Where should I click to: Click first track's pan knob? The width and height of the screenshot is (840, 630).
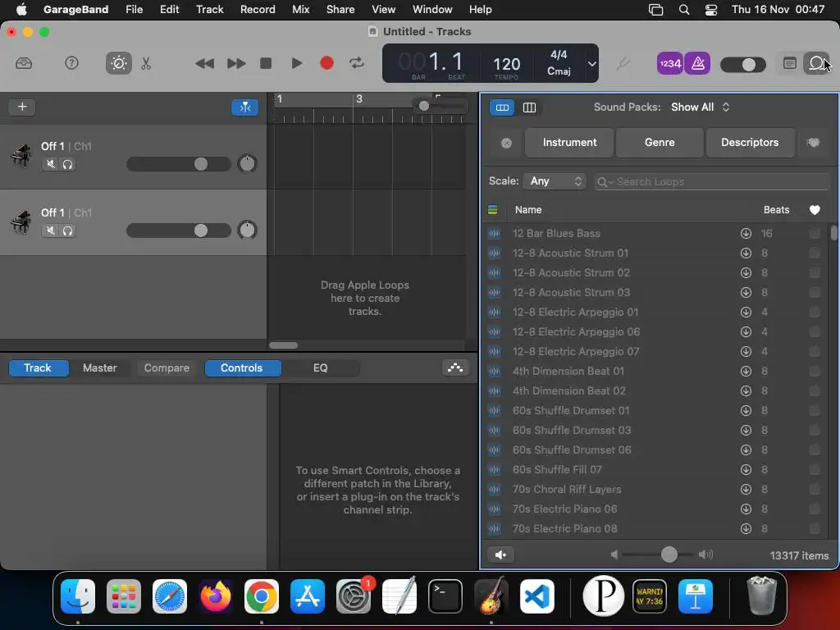(247, 163)
